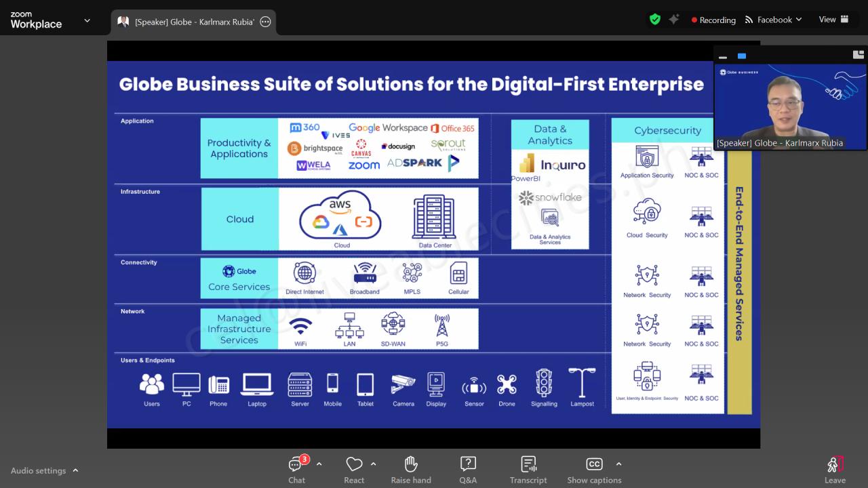868x488 pixels.
Task: Click the Drone icon on slide
Action: [x=507, y=384]
